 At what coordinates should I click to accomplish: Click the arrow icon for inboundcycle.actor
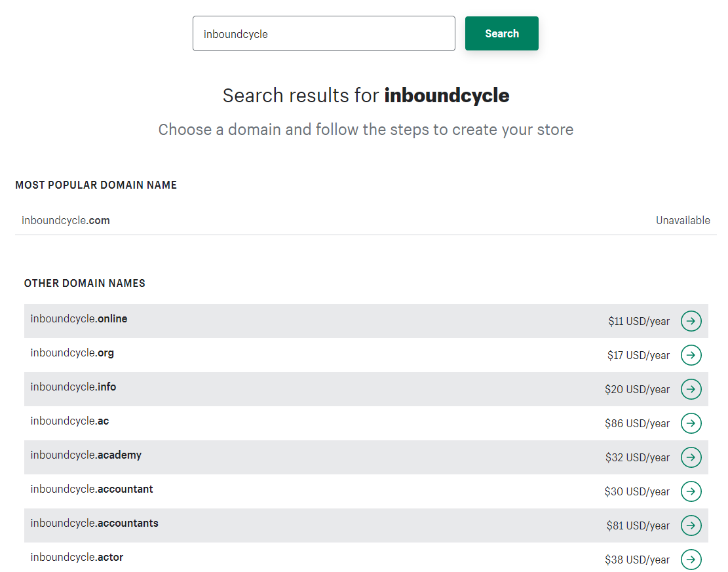pos(691,560)
